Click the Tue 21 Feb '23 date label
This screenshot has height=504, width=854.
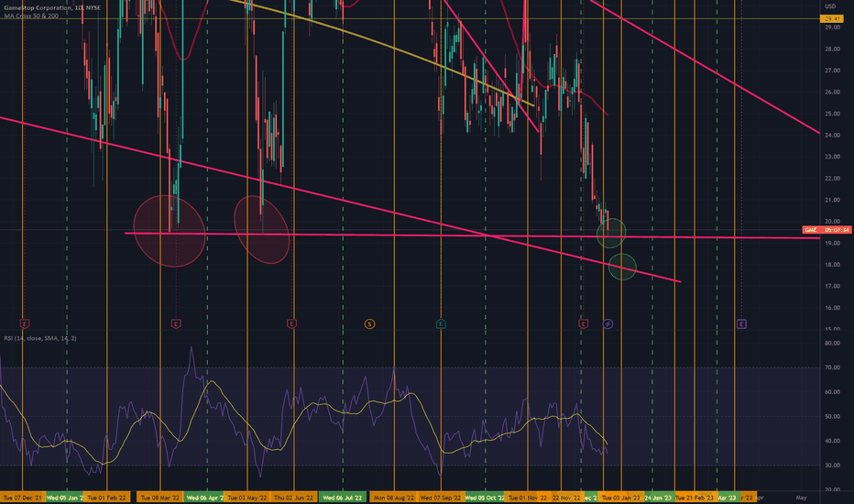(695, 498)
